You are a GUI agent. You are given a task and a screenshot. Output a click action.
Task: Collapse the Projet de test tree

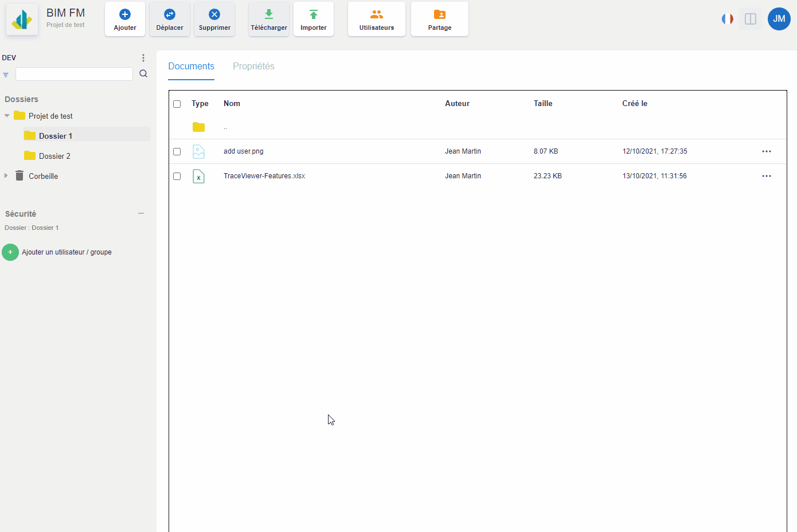tap(7, 116)
